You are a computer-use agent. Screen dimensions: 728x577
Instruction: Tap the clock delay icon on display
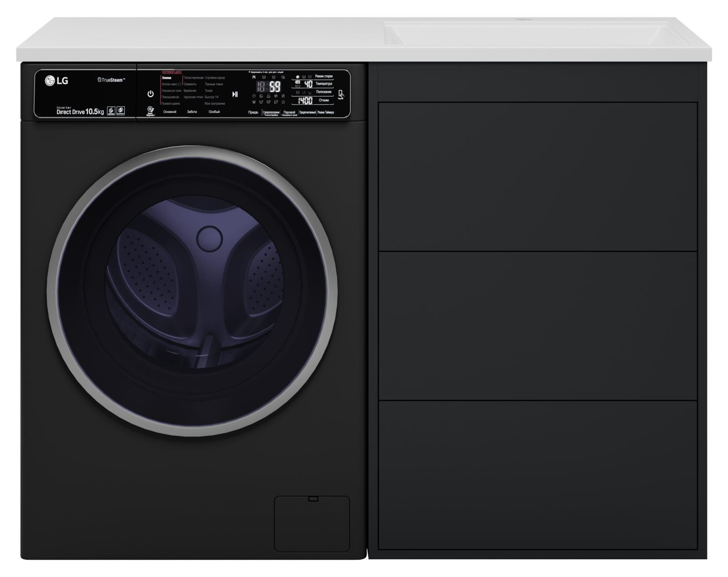click(254, 96)
